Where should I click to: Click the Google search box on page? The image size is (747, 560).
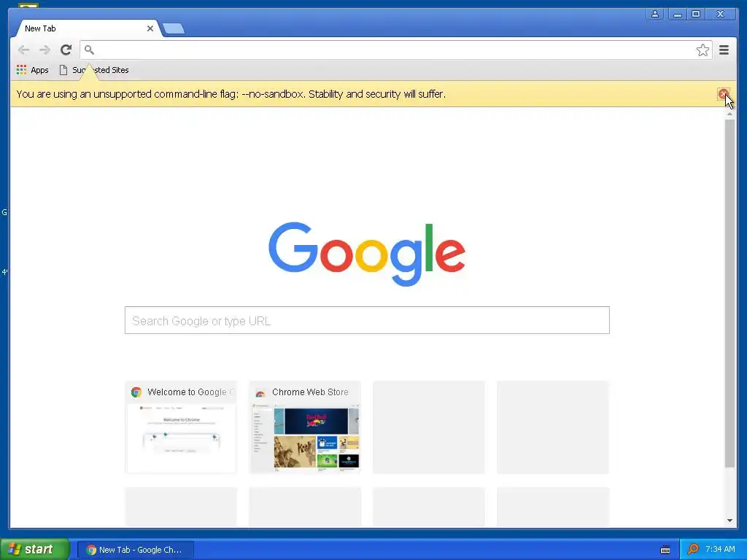[x=367, y=321]
